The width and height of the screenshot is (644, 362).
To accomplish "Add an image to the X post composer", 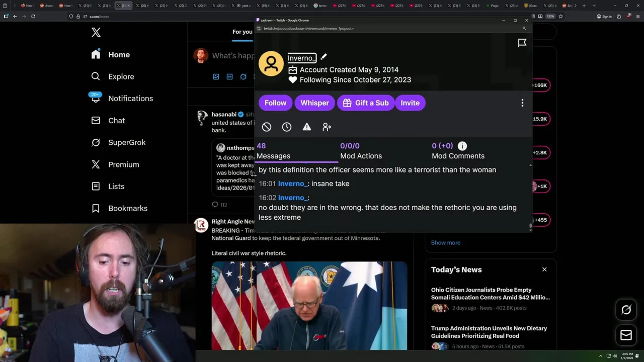I will coord(216,76).
